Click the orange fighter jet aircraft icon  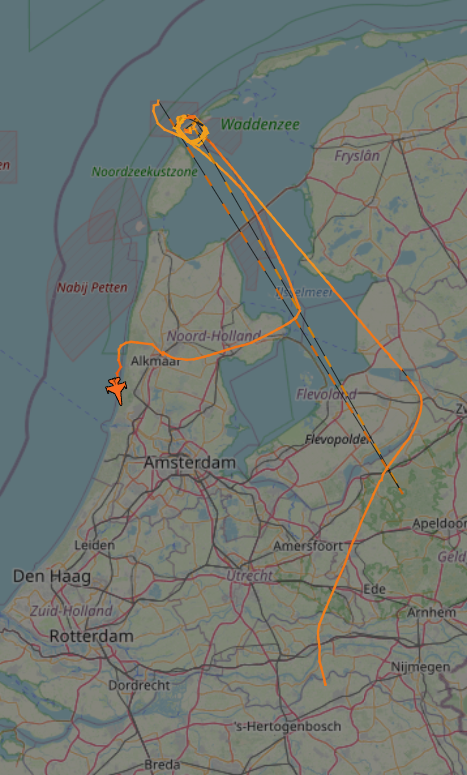117,389
